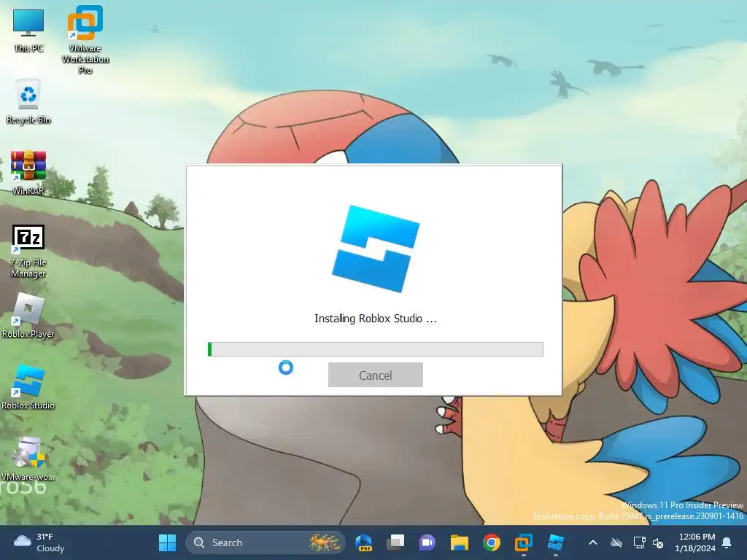
Task: Click the taskbar Search box
Action: point(265,542)
